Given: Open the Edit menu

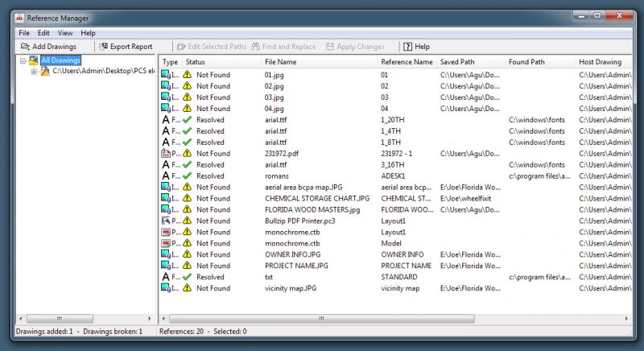Looking at the screenshot, I should click(43, 33).
